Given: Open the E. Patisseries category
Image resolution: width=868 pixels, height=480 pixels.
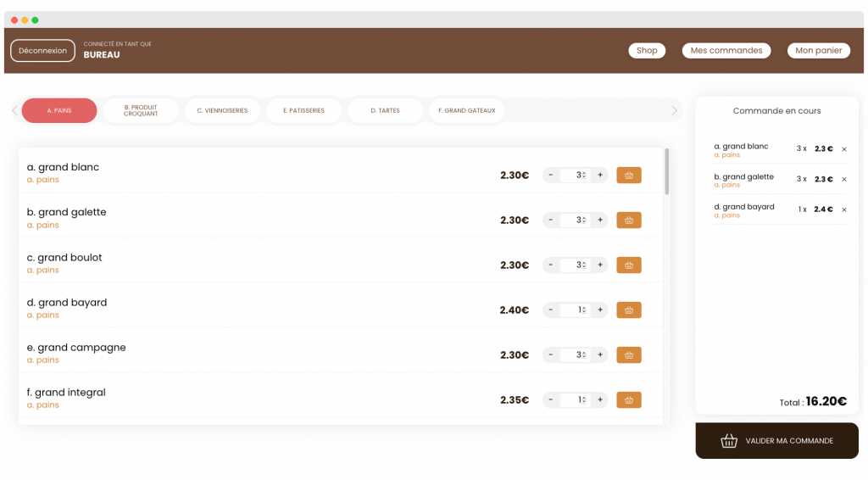Looking at the screenshot, I should pyautogui.click(x=304, y=111).
